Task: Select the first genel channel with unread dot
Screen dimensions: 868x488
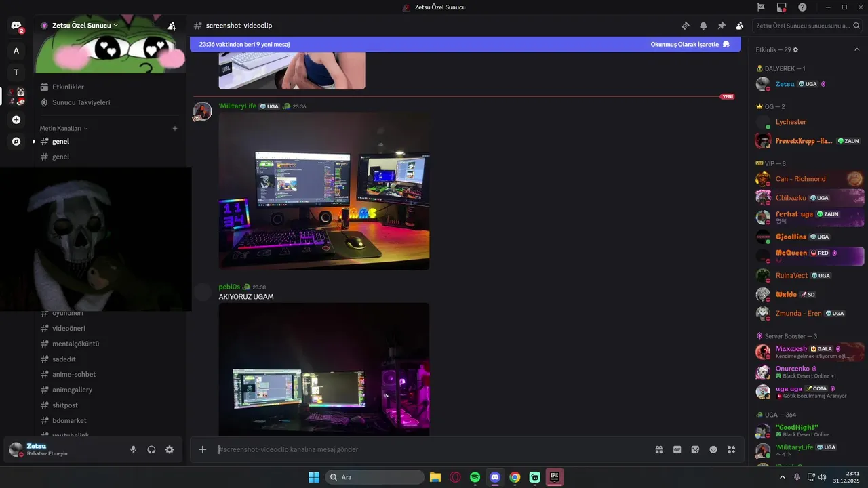Action: [x=109, y=141]
